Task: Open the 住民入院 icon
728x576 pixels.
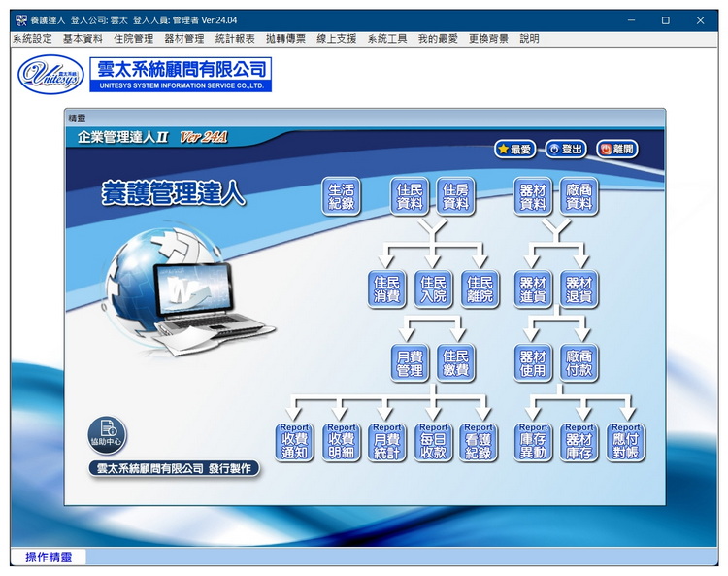Action: point(434,288)
